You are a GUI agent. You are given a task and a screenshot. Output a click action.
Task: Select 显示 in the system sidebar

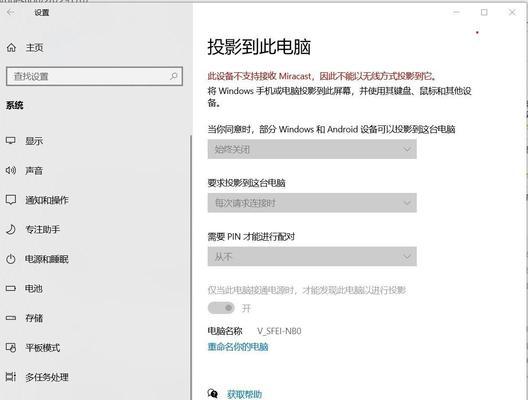(34, 141)
